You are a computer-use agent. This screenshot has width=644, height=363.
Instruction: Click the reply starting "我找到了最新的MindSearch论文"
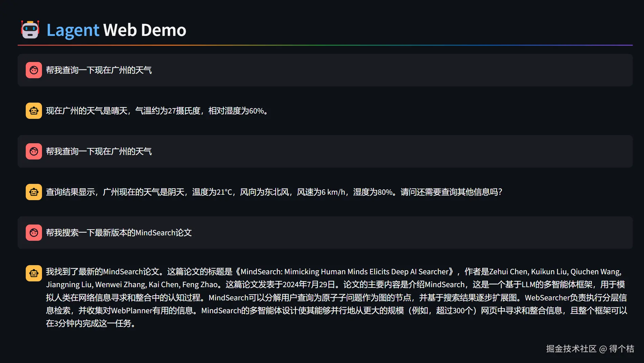tap(337, 297)
